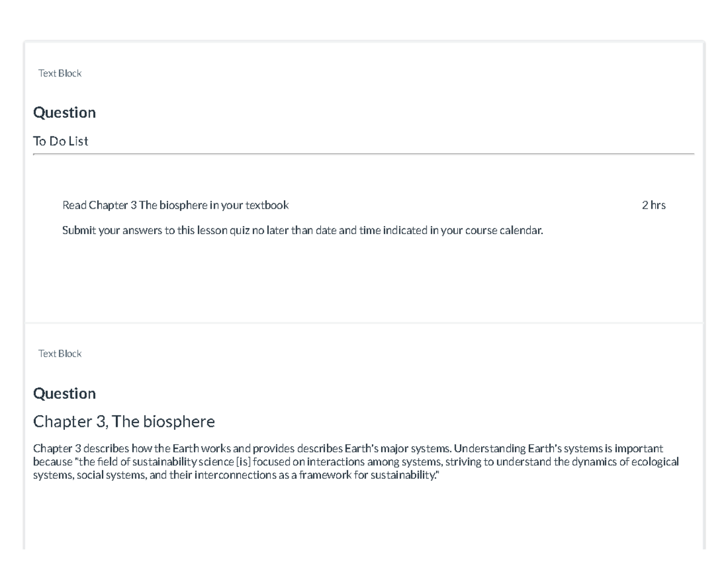Click the Chapter 3, The biosphere heading
The image size is (728, 562).
pos(124,421)
